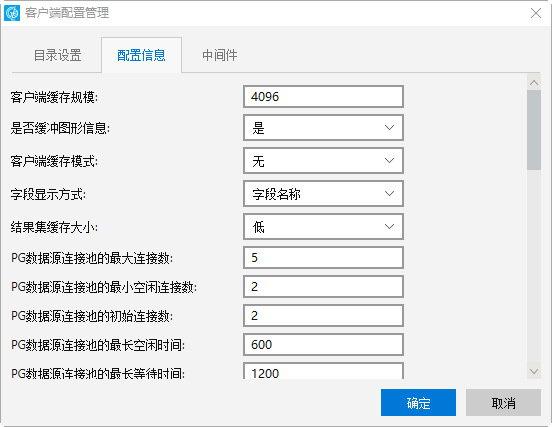
Task: Switch to the 目录设置 tab
Action: tap(57, 55)
